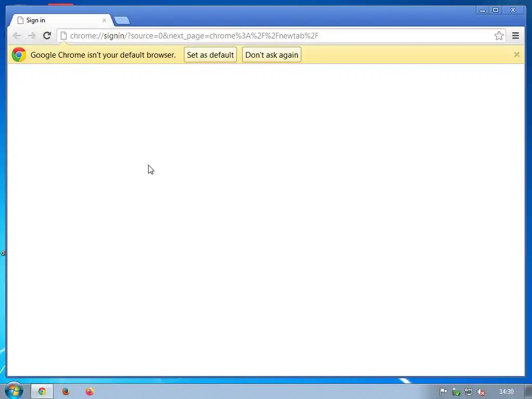Select the Sign in tab

tap(61, 20)
